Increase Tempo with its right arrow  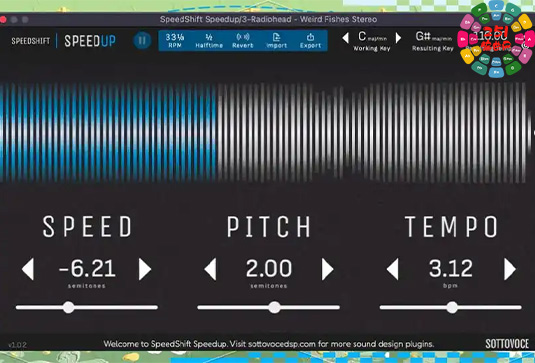510,269
